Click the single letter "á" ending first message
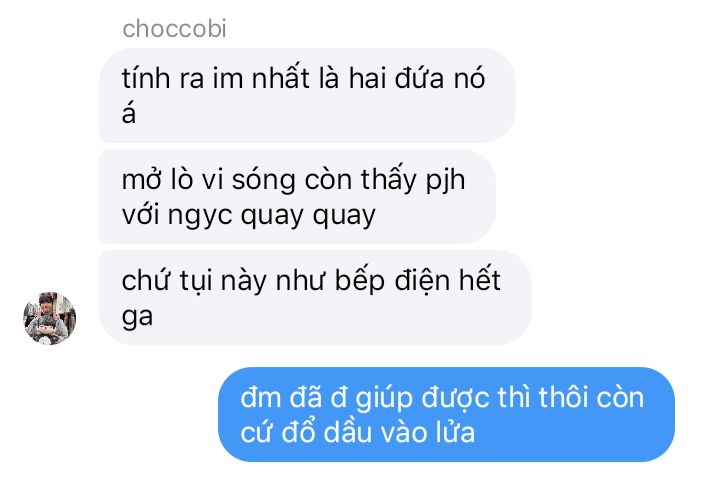 tap(129, 112)
